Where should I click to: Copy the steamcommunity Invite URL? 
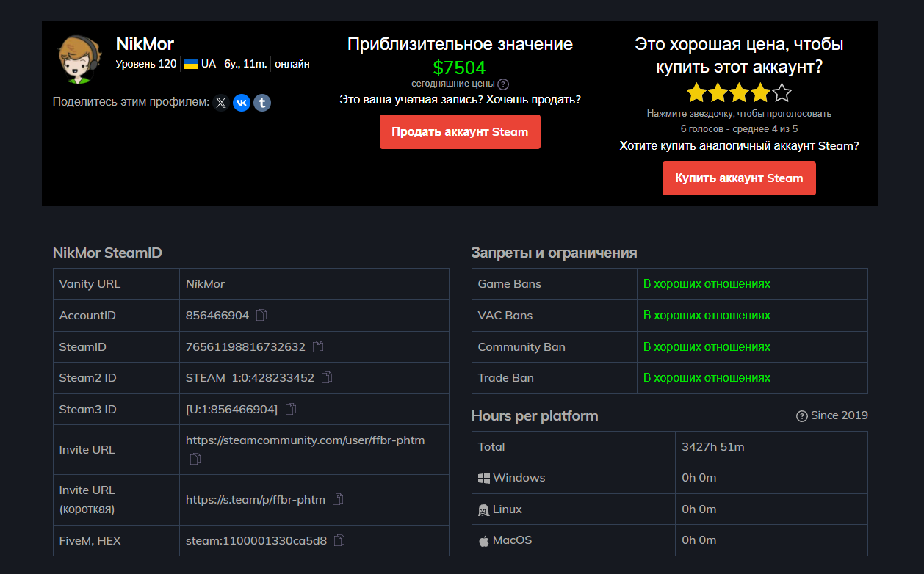195,459
